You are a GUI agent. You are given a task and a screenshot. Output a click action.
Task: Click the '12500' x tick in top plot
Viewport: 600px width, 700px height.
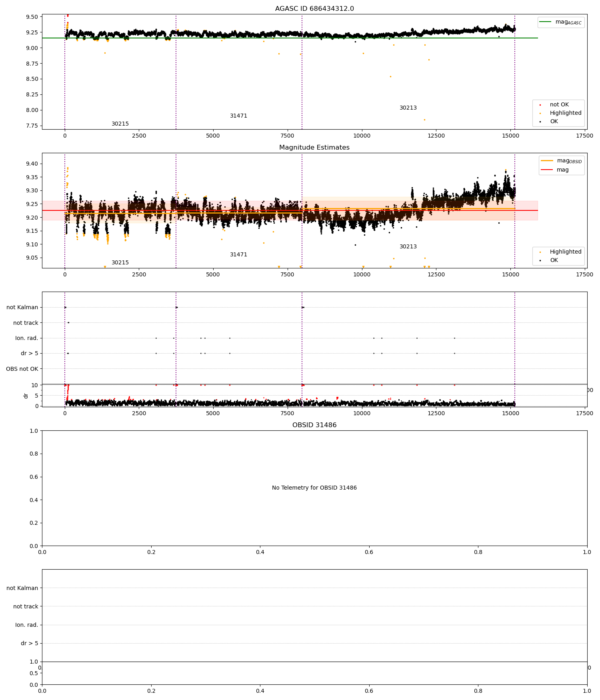pos(436,136)
